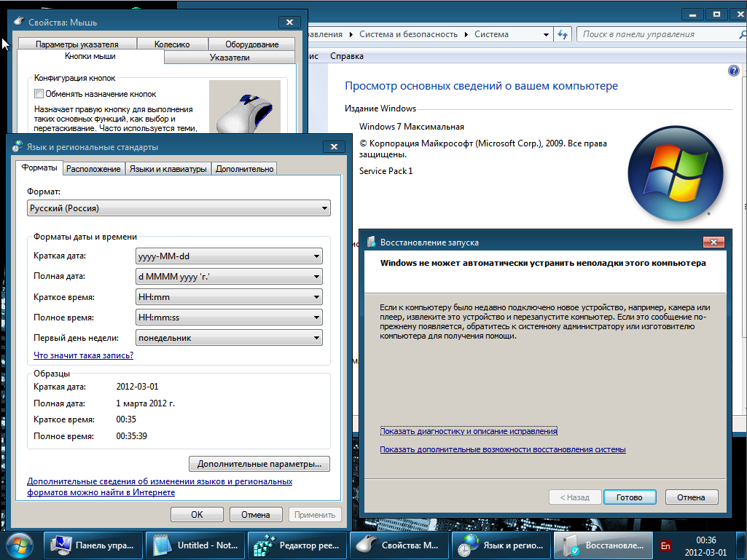This screenshot has width=747, height=560.
Task: Click the globe icon in the Language dialog title
Action: coord(17,146)
